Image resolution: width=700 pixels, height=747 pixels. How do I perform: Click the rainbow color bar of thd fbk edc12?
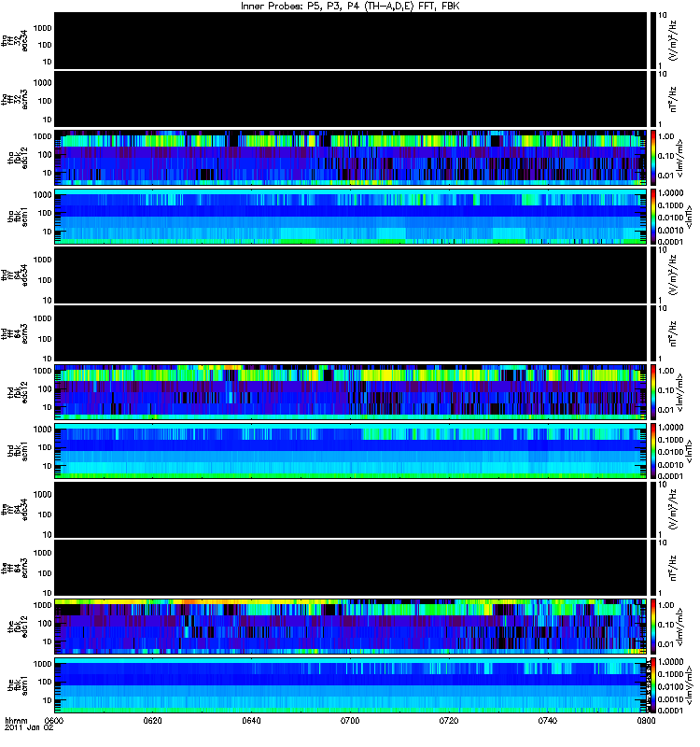652,391
